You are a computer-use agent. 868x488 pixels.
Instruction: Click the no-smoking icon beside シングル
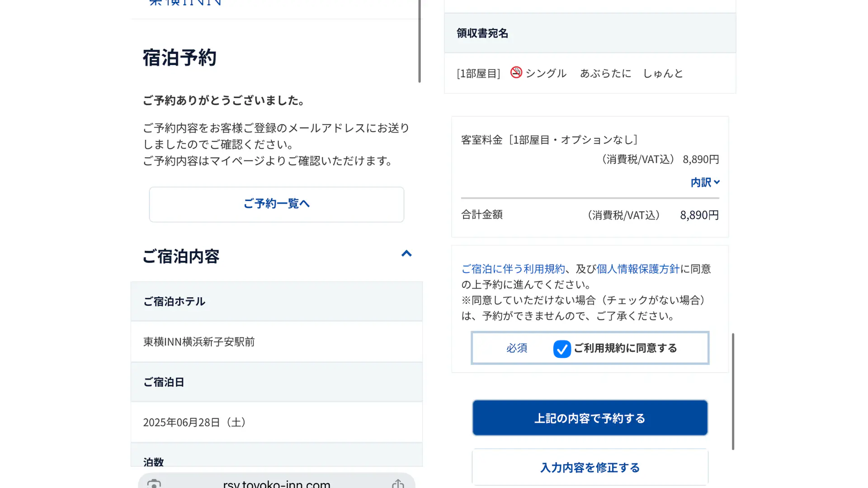pos(516,72)
